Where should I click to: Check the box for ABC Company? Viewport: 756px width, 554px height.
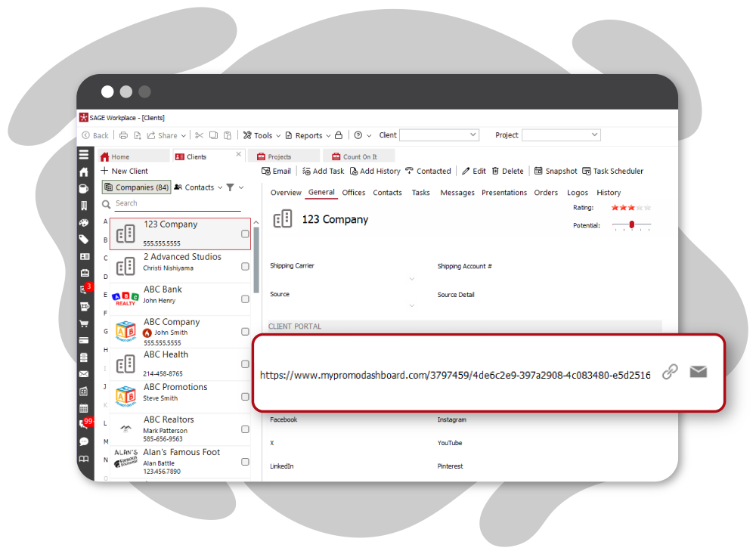point(245,332)
